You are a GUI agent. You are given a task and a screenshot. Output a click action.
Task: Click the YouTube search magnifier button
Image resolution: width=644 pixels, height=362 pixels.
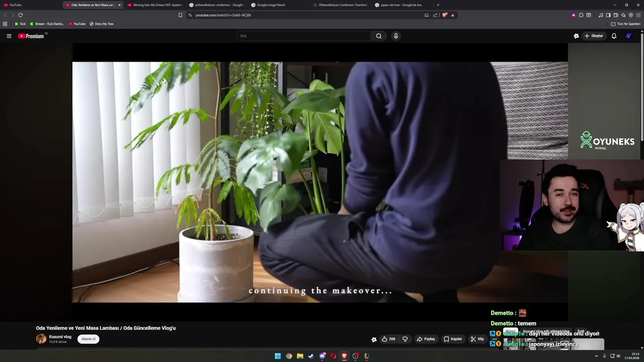pos(379,36)
